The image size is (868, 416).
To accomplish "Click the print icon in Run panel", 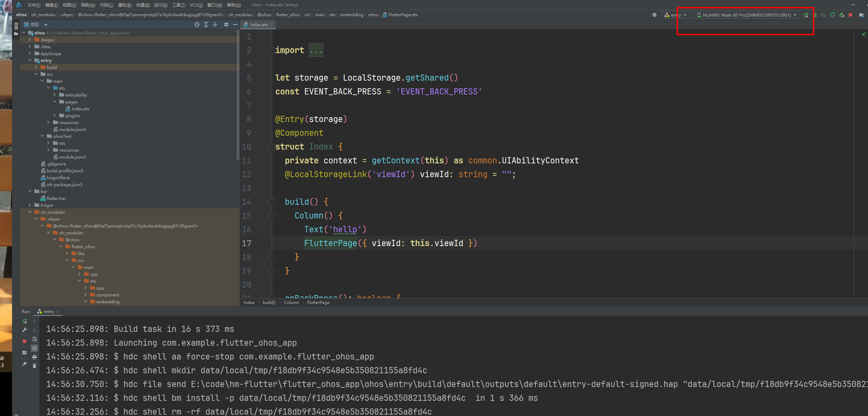I will [34, 357].
